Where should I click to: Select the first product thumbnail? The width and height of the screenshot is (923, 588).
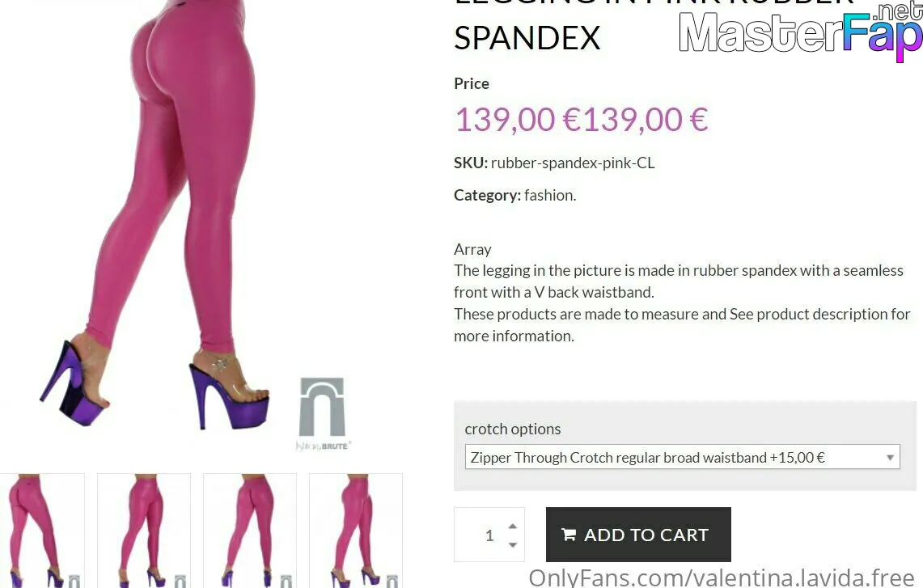click(x=42, y=531)
